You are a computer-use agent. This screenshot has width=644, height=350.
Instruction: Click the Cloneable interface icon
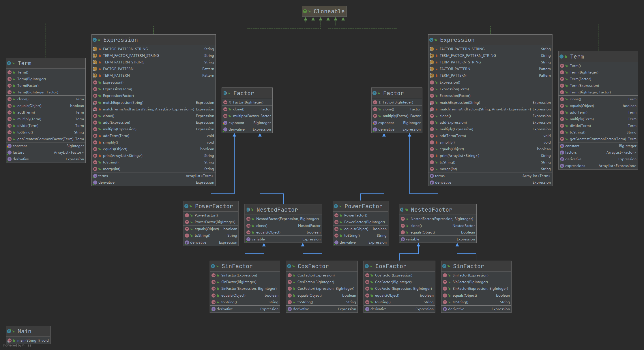click(x=305, y=11)
